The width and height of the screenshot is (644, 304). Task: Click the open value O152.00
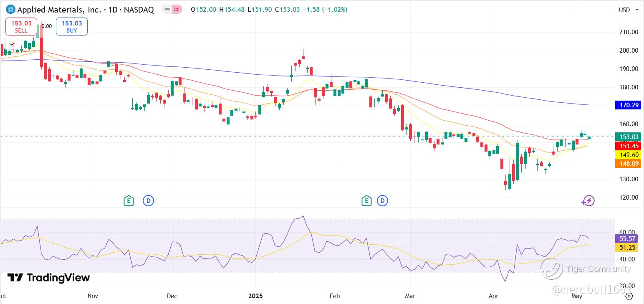click(203, 10)
